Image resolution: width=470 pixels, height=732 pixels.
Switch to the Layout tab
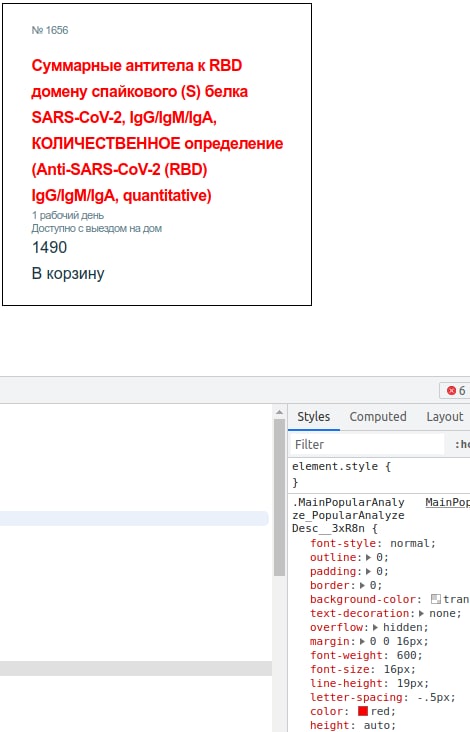(x=445, y=416)
